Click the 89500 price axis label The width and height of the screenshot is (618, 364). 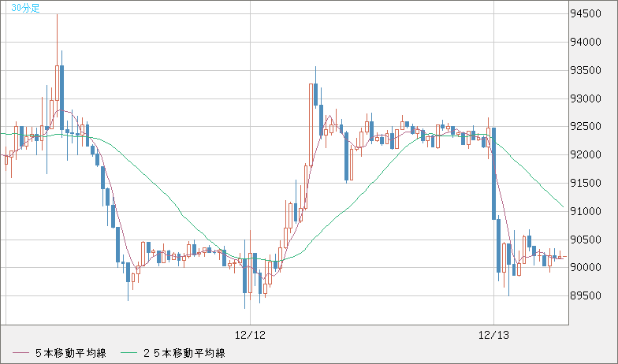click(589, 295)
